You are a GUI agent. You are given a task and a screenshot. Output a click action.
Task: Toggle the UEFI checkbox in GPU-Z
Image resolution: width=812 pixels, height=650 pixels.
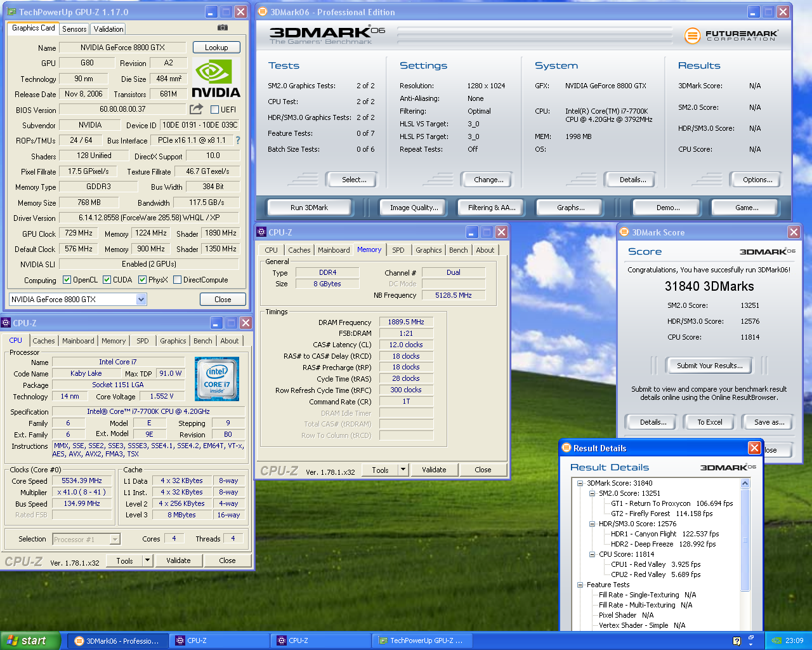pyautogui.click(x=214, y=110)
